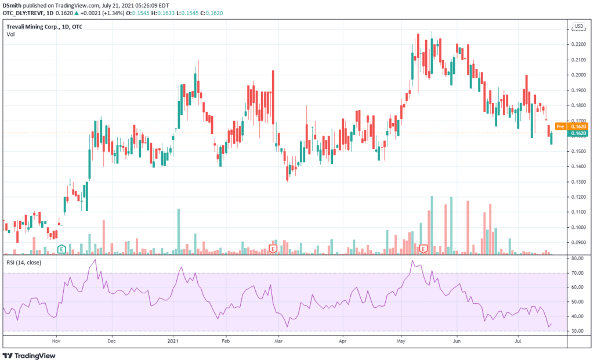594x364 pixels.
Task: Click the DSmith author name
Action: point(12,6)
